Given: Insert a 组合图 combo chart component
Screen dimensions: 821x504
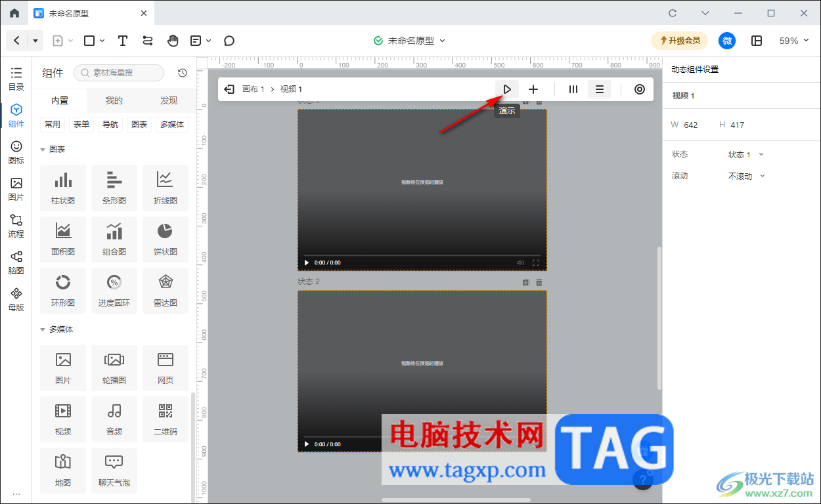Looking at the screenshot, I should pos(114,240).
